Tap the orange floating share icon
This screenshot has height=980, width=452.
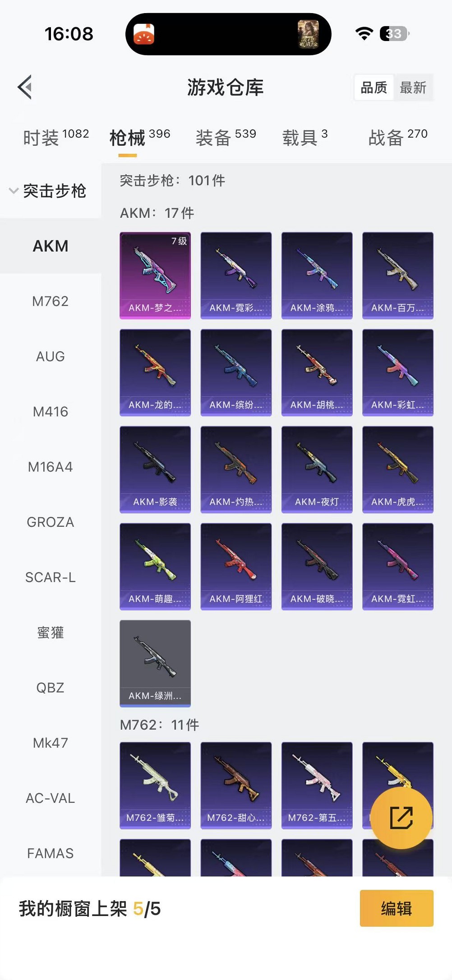[401, 818]
